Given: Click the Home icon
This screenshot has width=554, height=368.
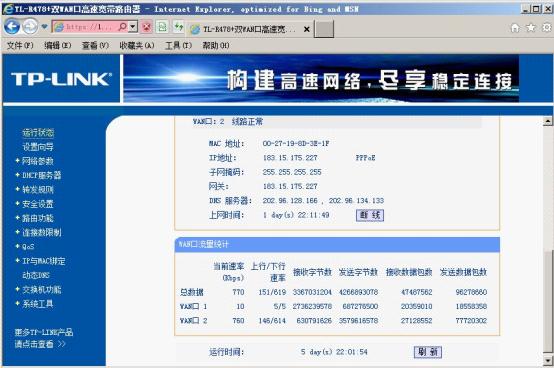Looking at the screenshot, I should click(515, 28).
